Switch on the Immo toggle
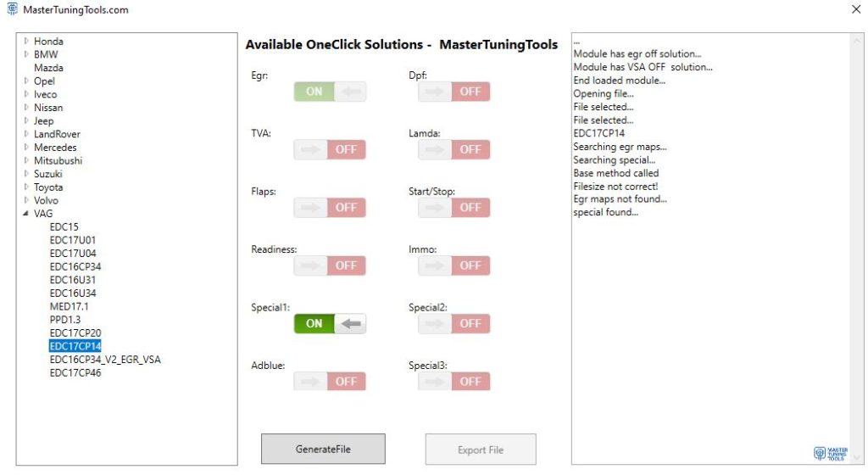Screen dimensions: 868x475 tap(454, 265)
